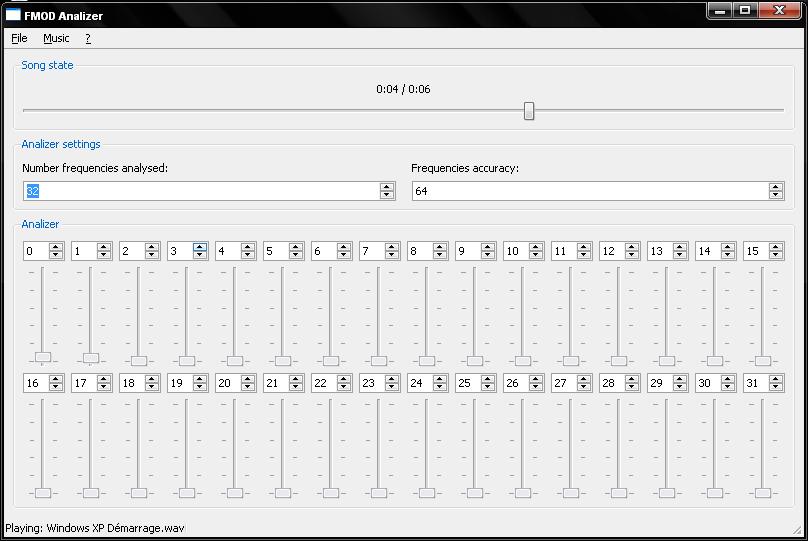Viewport: 808px width, 541px height.
Task: Click the Number frequencies analysed input field
Action: [x=200, y=191]
